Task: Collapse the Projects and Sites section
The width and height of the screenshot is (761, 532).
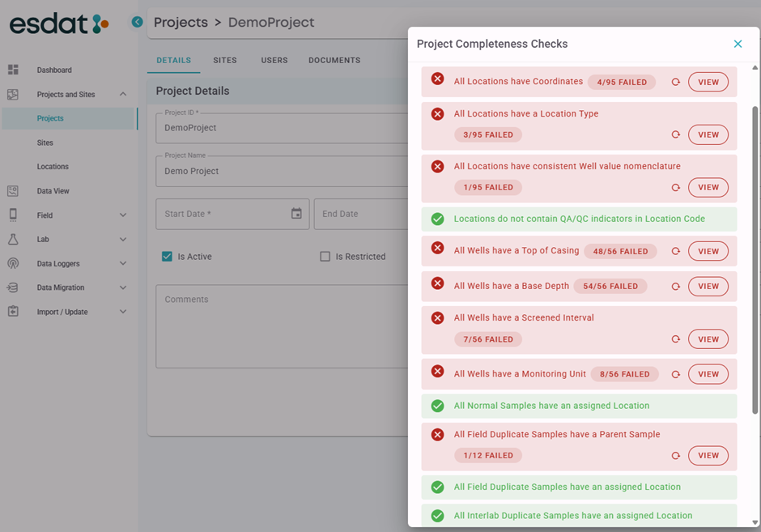Action: [x=123, y=95]
